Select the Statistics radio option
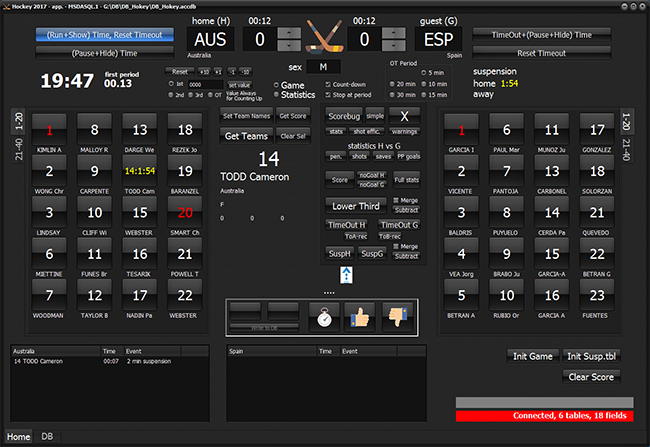Screen dimensions: 650x447 [276, 95]
